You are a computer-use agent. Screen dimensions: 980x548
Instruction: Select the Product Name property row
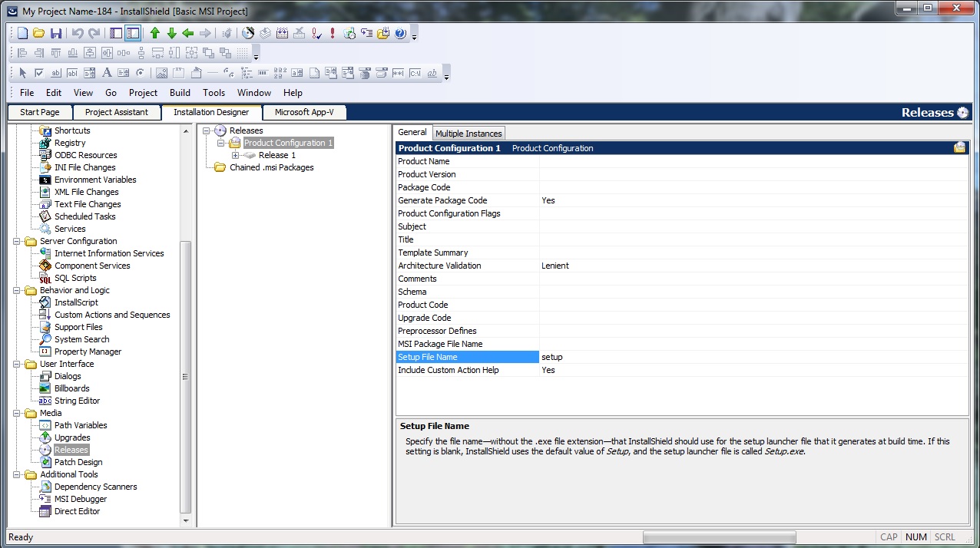[x=682, y=161]
